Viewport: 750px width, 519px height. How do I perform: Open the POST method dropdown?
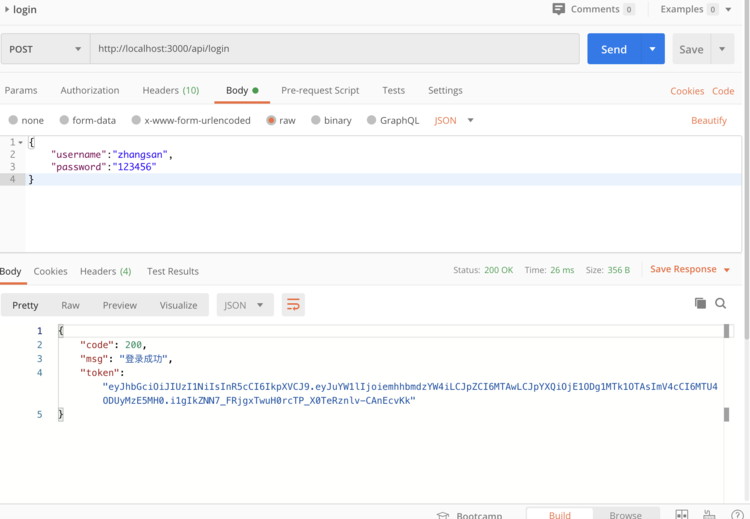pos(45,49)
